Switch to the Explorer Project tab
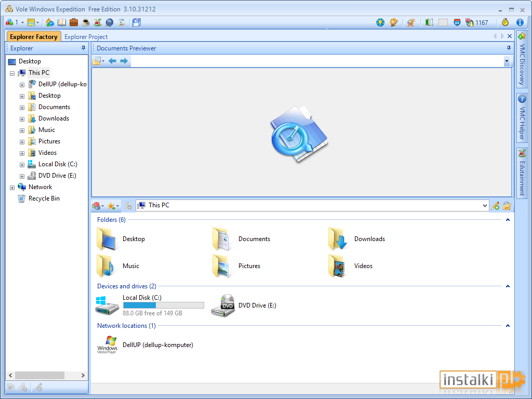This screenshot has height=399, width=532. click(x=86, y=37)
